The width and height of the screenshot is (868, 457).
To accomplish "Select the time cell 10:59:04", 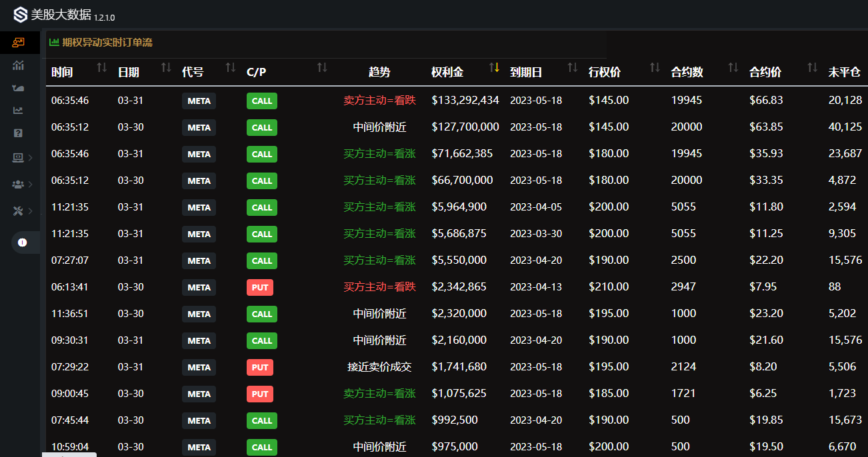I will (x=70, y=447).
